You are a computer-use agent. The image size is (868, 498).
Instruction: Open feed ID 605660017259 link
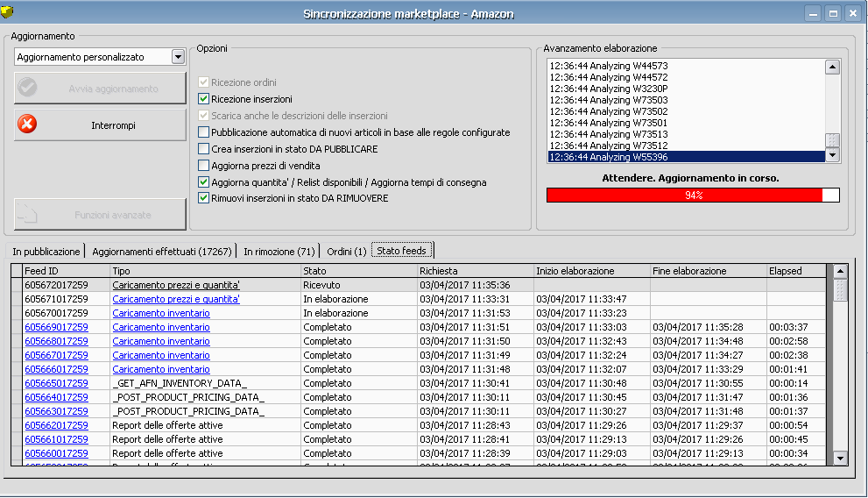[56, 453]
